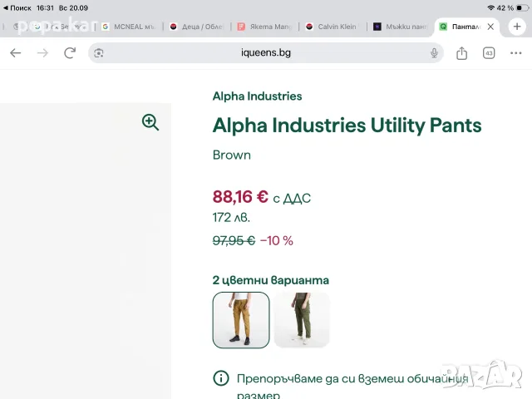Return to Поиск app from status bar
This screenshot has height=399, width=532.
17,7
